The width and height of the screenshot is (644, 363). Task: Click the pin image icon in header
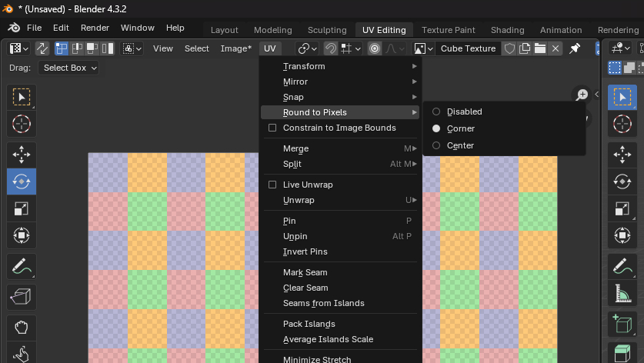tap(575, 48)
